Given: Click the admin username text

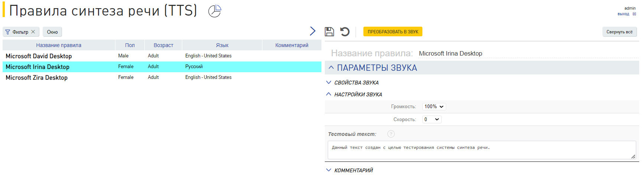Looking at the screenshot, I should coord(630,8).
